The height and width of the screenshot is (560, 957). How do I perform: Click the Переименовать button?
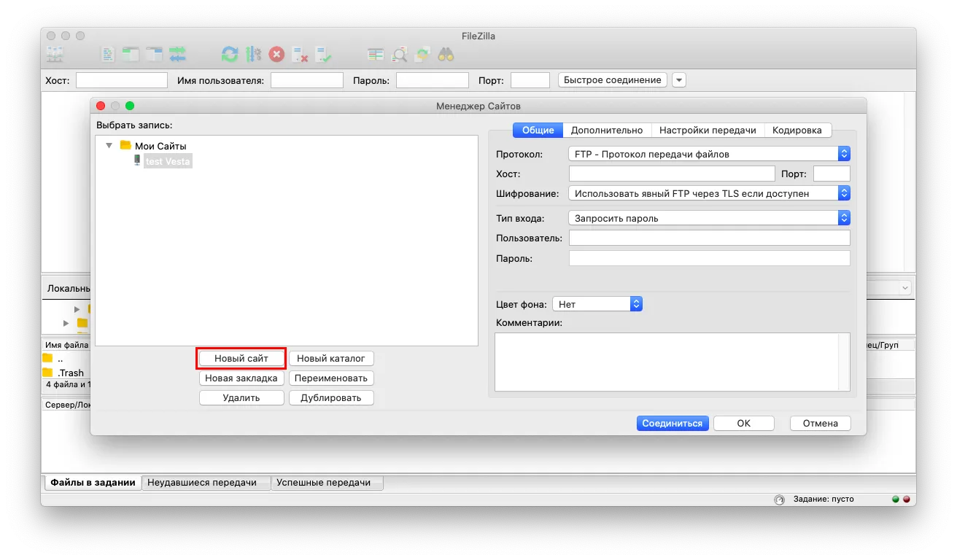tap(331, 378)
